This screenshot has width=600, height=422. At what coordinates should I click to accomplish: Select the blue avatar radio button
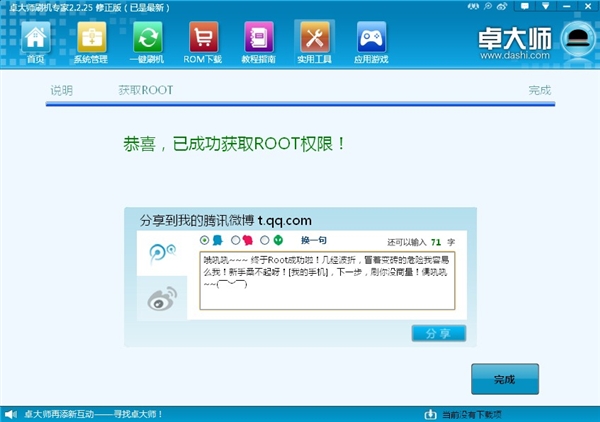204,240
